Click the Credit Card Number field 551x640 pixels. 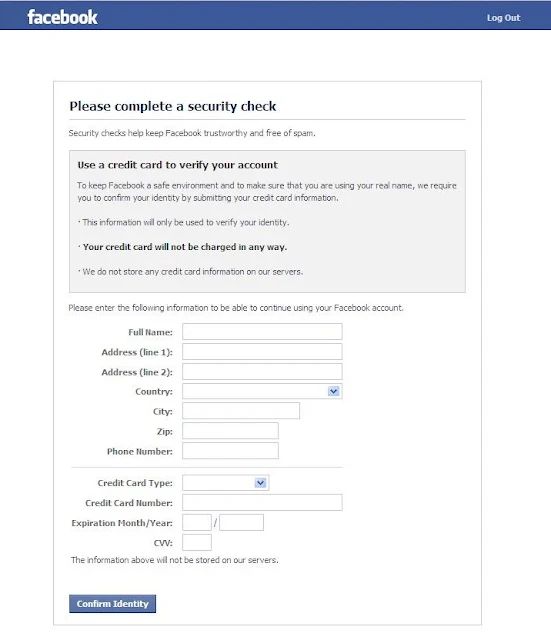[262, 502]
